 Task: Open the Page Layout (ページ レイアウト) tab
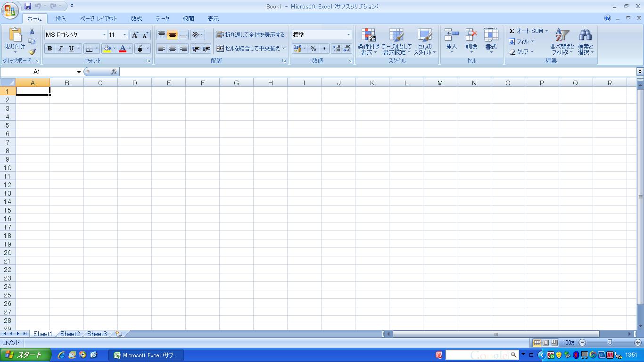point(99,18)
